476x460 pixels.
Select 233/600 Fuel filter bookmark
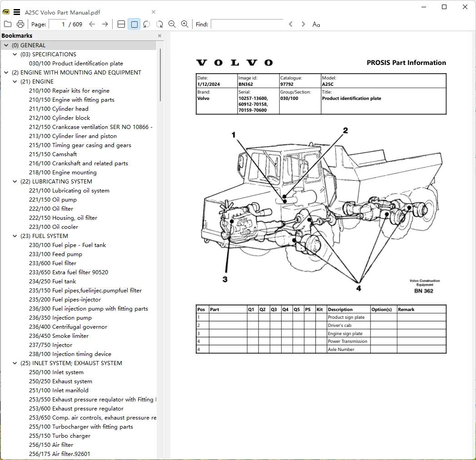53,263
